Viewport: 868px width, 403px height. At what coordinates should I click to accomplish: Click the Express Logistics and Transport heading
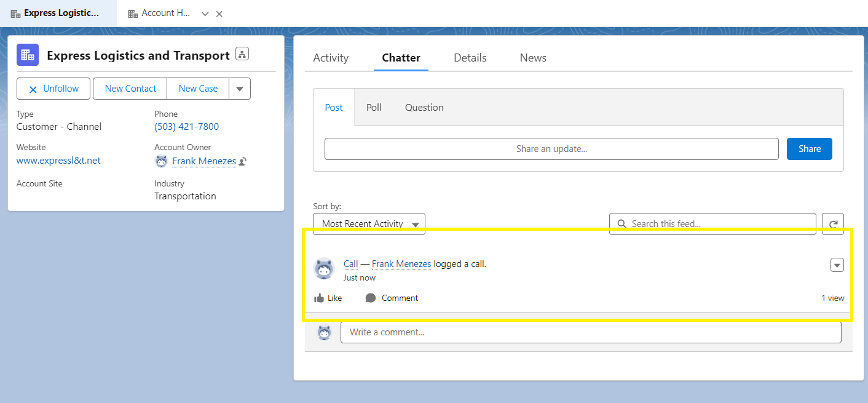point(138,55)
